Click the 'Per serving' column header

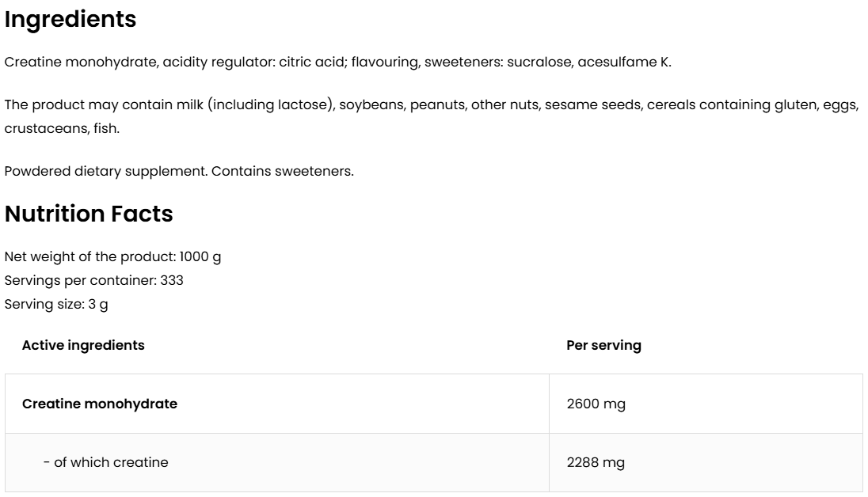click(603, 345)
